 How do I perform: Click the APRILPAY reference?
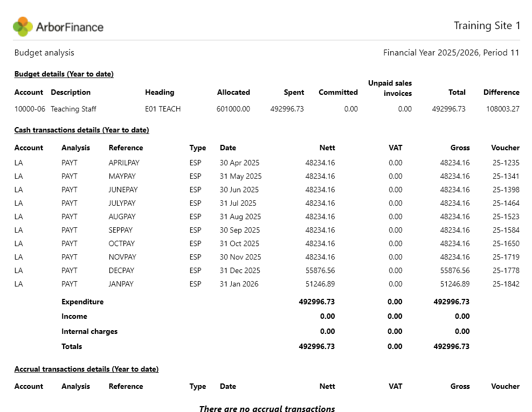coord(124,163)
